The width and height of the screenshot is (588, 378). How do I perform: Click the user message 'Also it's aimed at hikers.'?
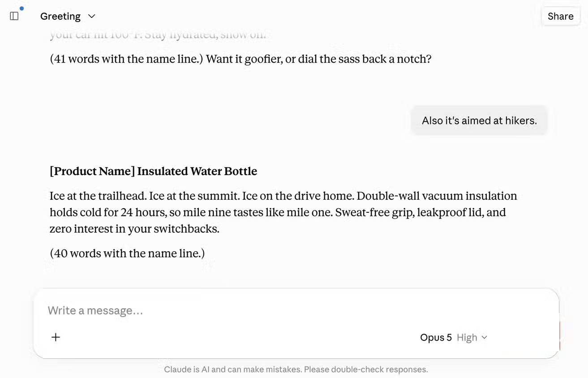pos(479,120)
